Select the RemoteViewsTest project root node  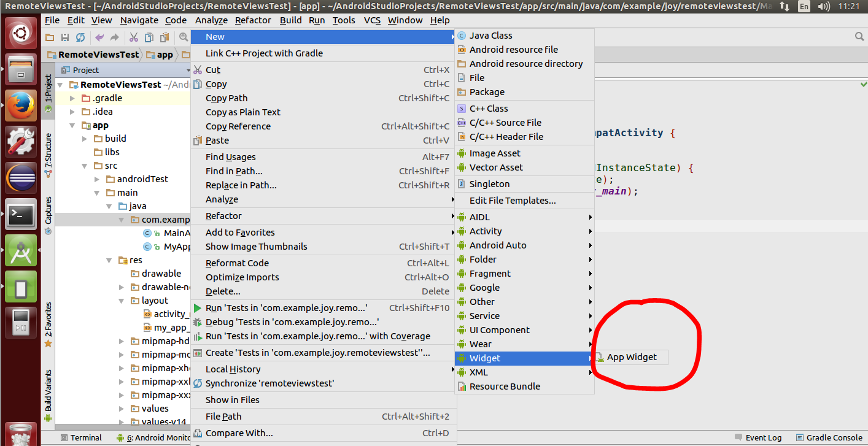tap(121, 85)
